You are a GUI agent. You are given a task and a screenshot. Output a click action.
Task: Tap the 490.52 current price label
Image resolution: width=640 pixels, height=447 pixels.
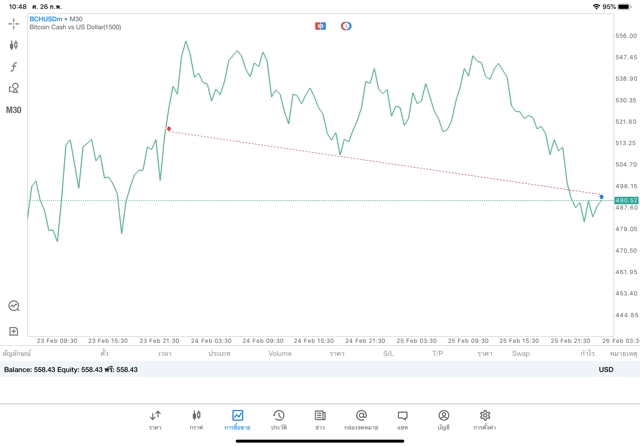click(626, 200)
